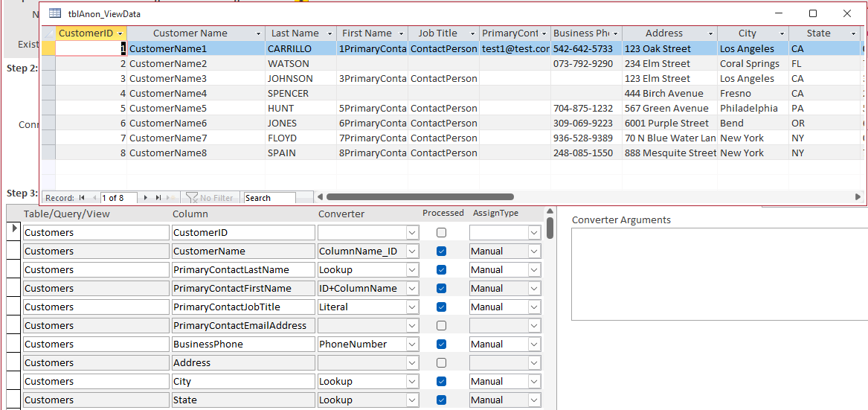Open AssignType dropdown for CustomerID row

click(x=533, y=233)
